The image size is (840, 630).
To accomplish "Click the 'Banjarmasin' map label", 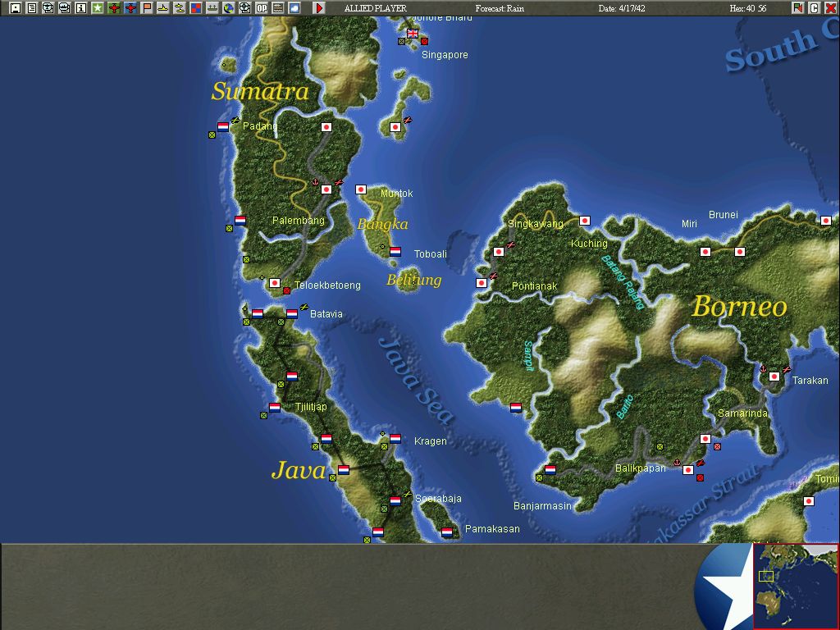I will tap(542, 505).
